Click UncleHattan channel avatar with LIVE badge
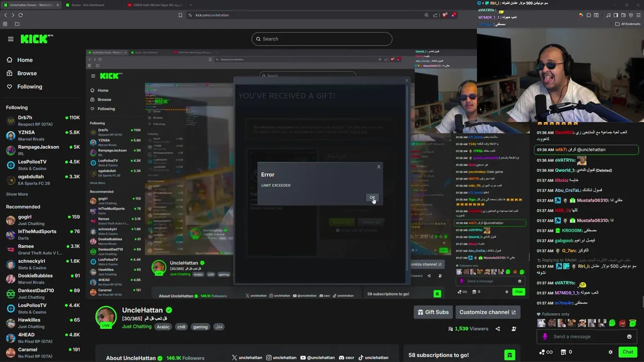The width and height of the screenshot is (644, 362). (x=106, y=317)
